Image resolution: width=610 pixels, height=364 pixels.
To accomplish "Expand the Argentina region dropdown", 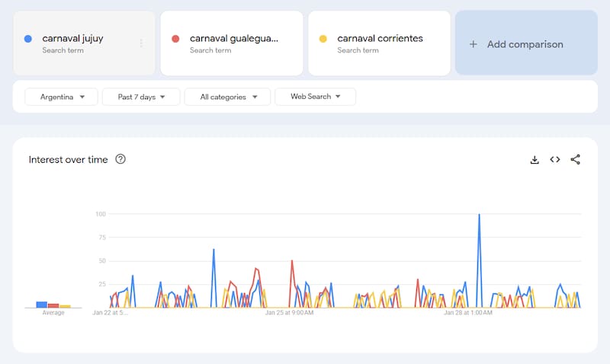I will coord(62,97).
